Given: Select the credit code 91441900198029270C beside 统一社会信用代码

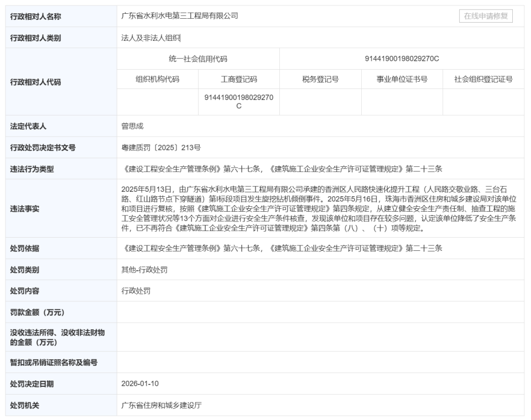Looking at the screenshot, I should pos(402,59).
